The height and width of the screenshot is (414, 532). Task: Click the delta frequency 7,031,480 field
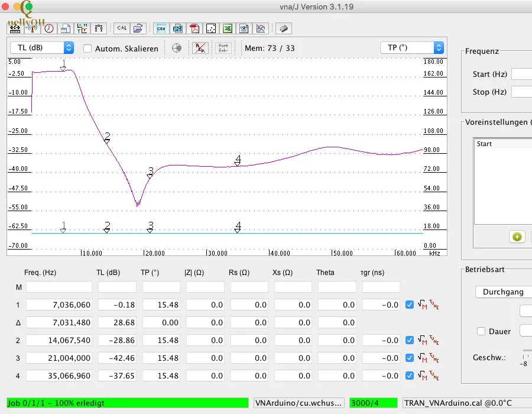click(x=59, y=322)
